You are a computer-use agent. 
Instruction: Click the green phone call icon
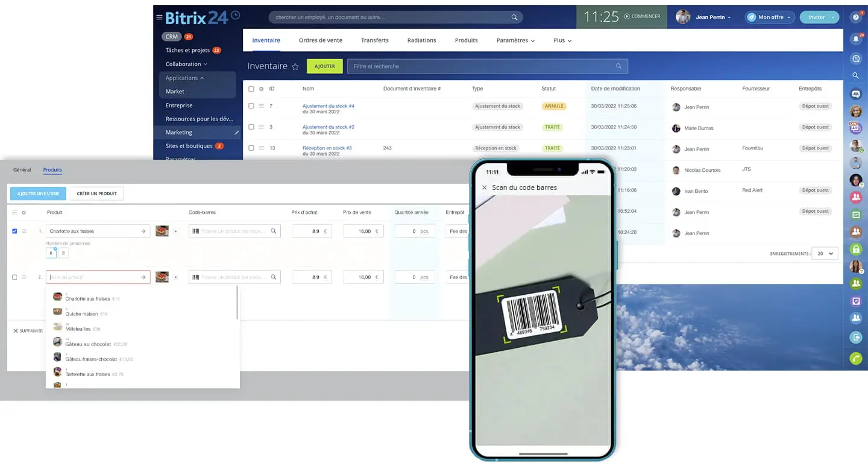click(855, 359)
